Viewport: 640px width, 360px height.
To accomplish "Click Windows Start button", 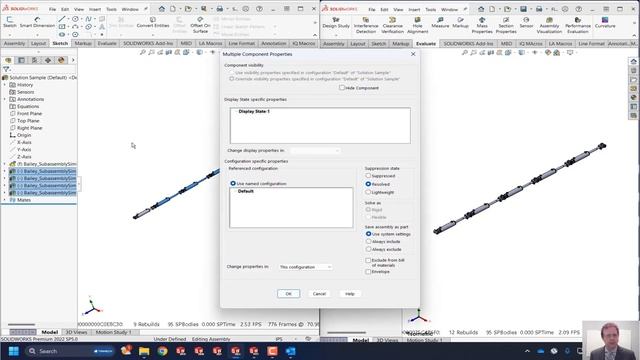I will pos(13,351).
